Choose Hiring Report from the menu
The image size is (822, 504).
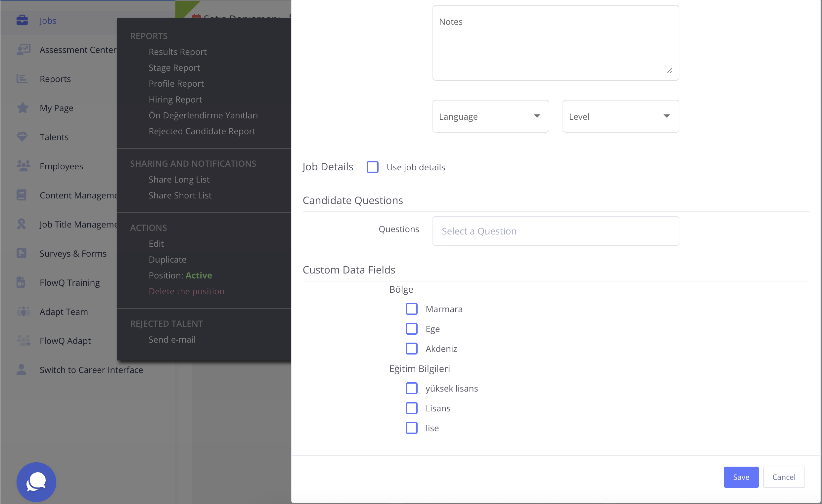pyautogui.click(x=175, y=99)
